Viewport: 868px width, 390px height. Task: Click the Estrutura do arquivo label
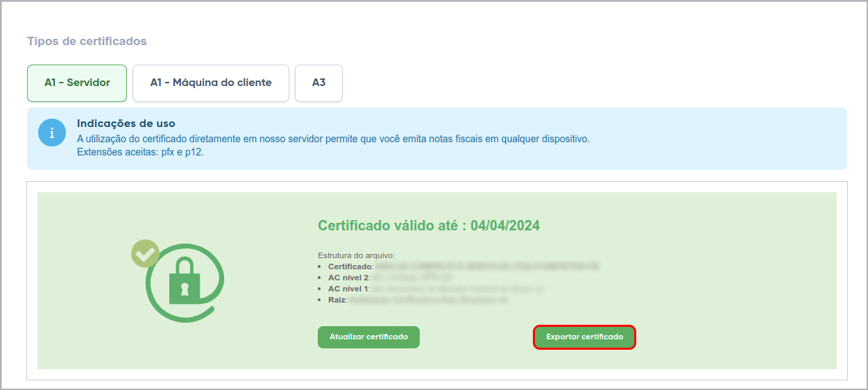[356, 255]
